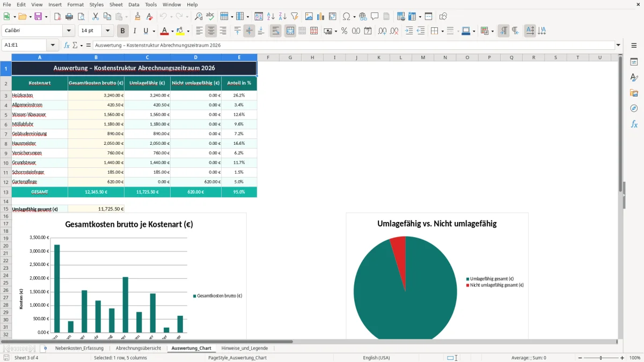The height and width of the screenshot is (362, 644).
Task: Adjust the zoom slider in status bar
Action: click(601, 358)
